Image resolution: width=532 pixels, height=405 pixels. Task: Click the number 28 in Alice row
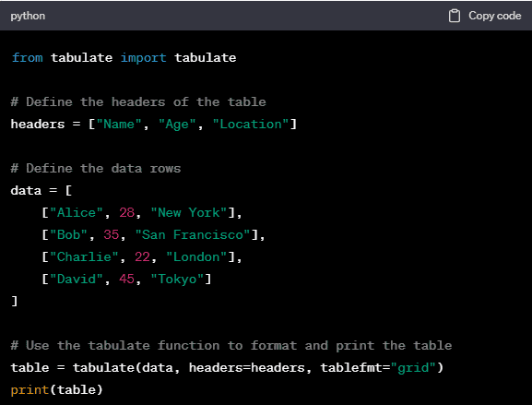(x=127, y=213)
